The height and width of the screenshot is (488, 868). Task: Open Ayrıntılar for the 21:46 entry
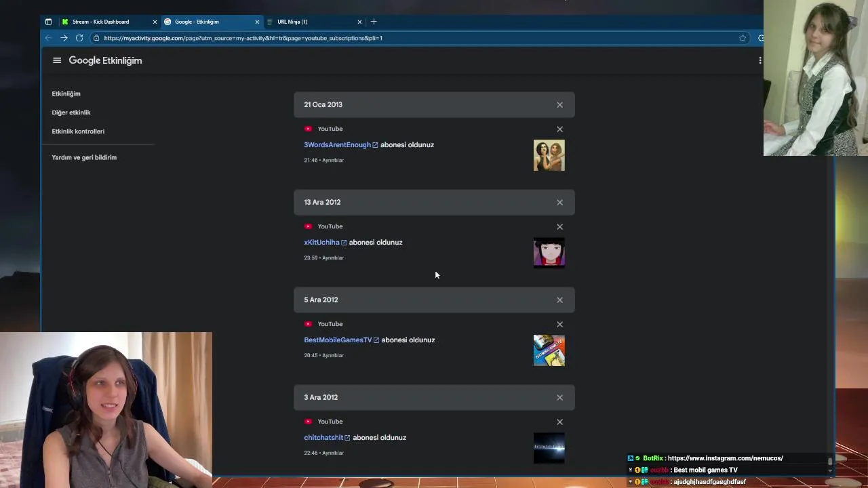click(x=333, y=161)
